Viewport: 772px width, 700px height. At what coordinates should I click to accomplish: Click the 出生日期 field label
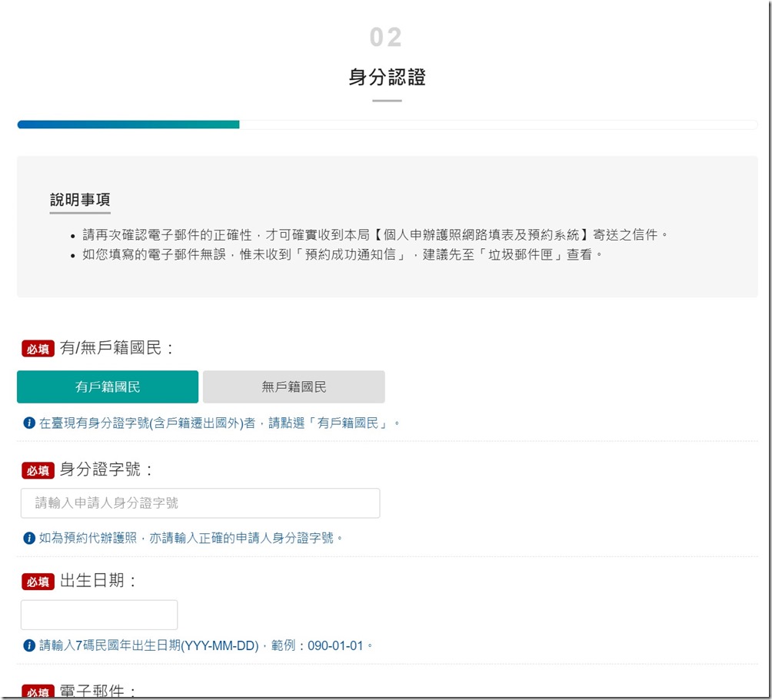(98, 581)
